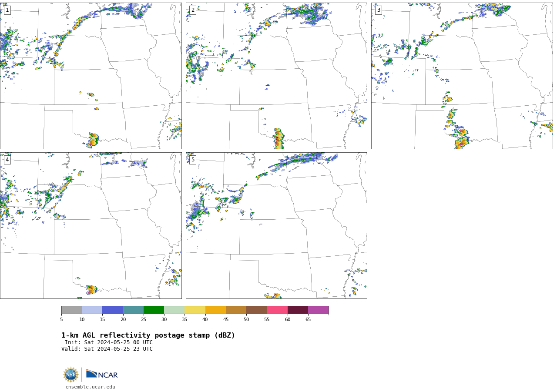Image resolution: width=557 pixels, height=392 pixels.
Task: Open ensemble member 5 reflectivity map
Action: point(276,225)
